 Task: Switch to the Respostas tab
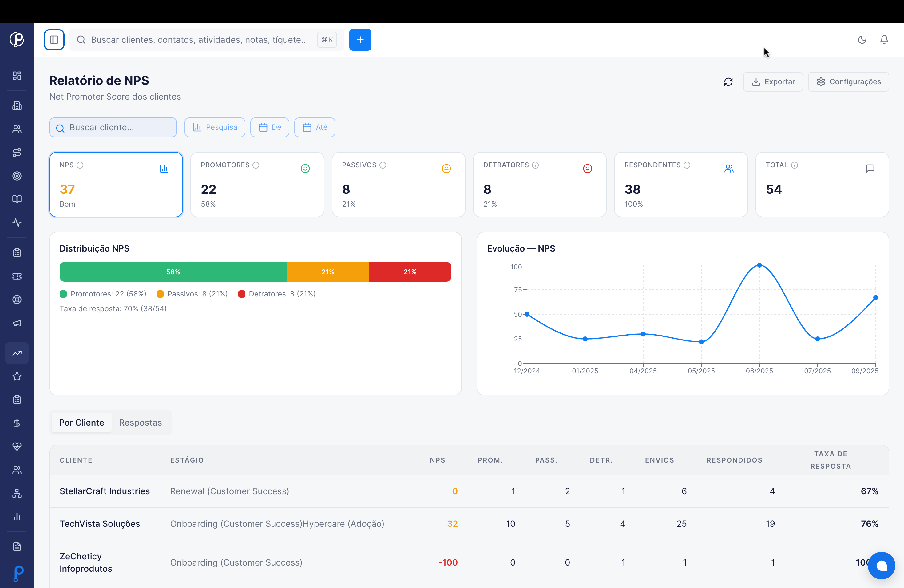click(140, 422)
